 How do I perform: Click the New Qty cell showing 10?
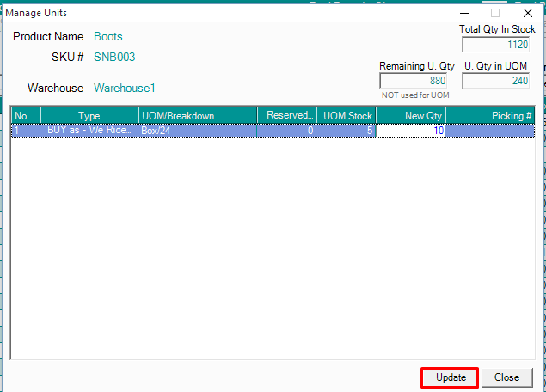pos(411,131)
